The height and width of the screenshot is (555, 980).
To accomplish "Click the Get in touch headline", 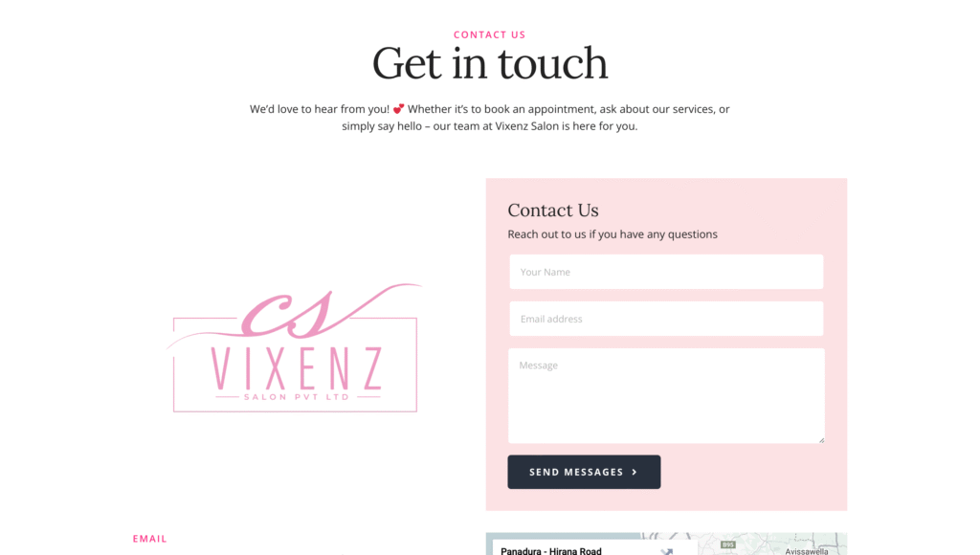I will click(x=490, y=64).
